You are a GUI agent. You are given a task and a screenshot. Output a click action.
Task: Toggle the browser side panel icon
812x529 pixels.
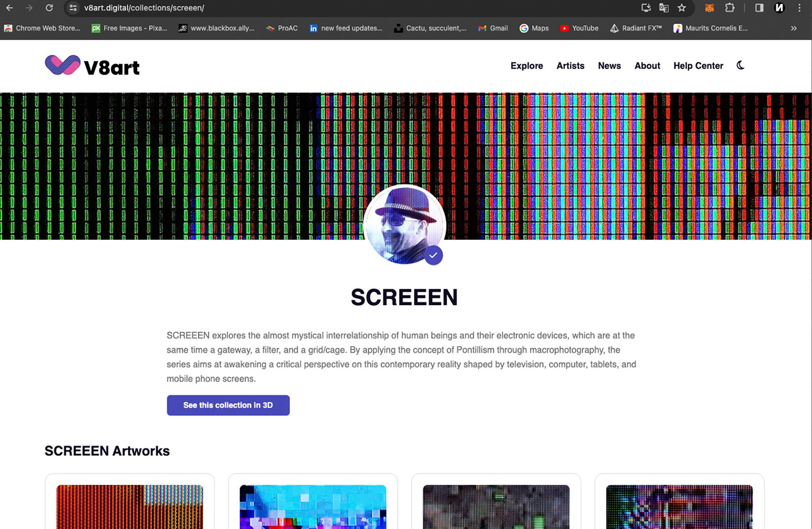pos(759,8)
